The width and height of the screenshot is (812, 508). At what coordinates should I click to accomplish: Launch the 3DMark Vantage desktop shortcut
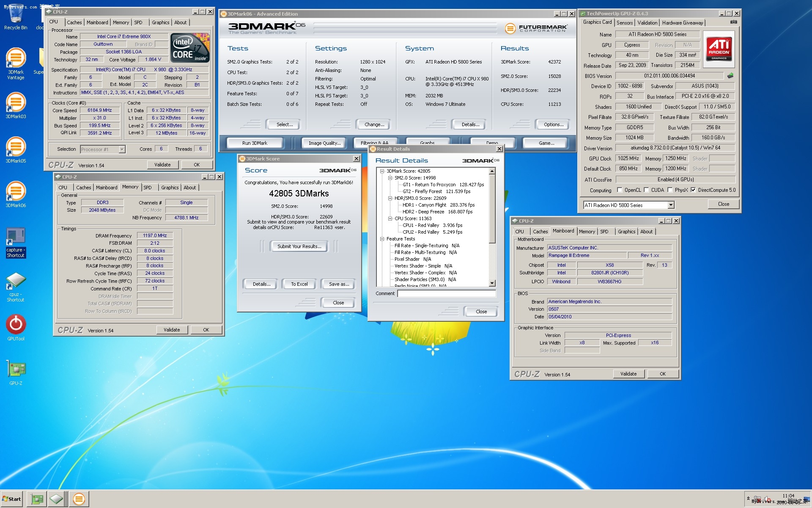16,63
